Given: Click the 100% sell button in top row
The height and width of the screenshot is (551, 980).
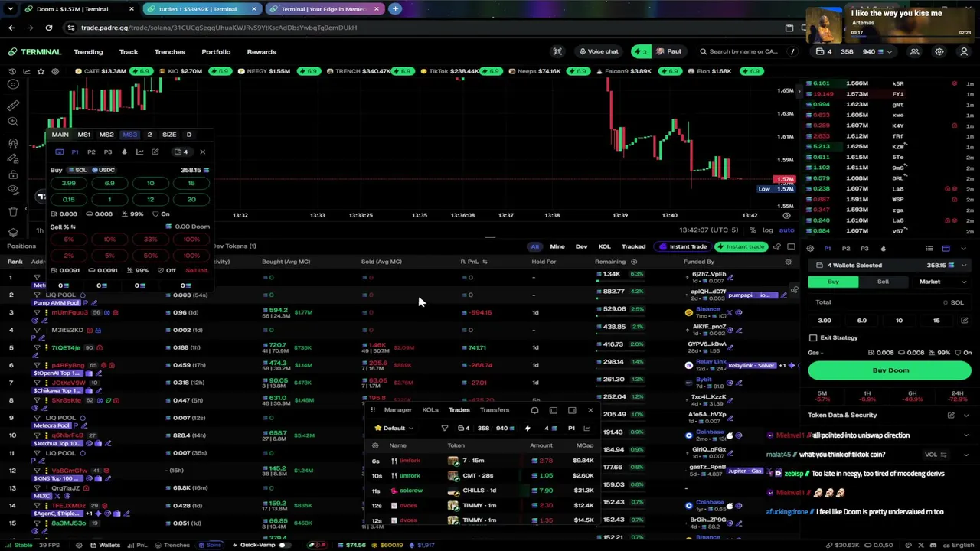Looking at the screenshot, I should click(x=191, y=240).
